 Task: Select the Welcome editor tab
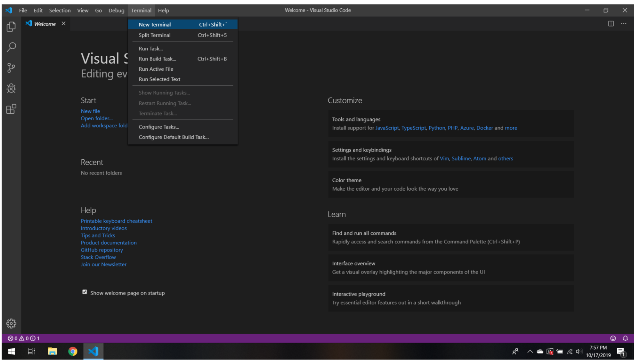coord(45,24)
